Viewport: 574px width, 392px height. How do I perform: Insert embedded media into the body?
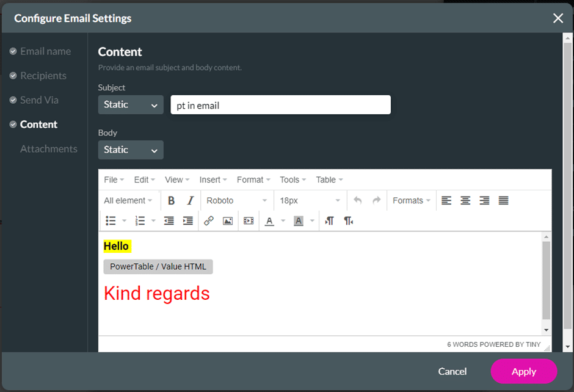[248, 220]
